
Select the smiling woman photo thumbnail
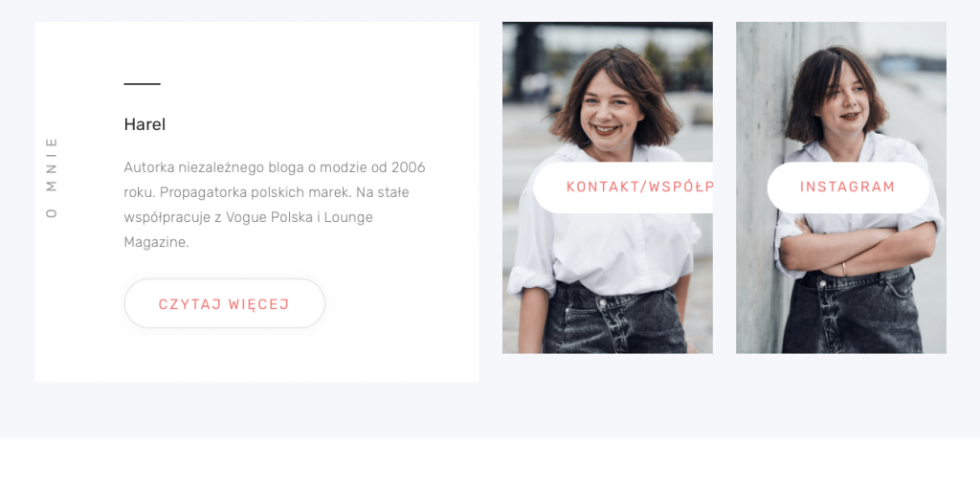pyautogui.click(x=608, y=188)
